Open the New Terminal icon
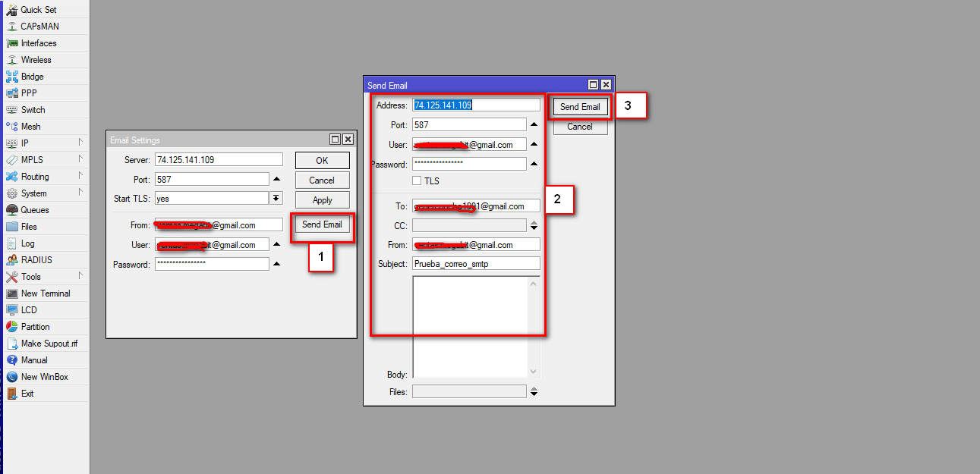The image size is (980, 474). click(x=11, y=294)
